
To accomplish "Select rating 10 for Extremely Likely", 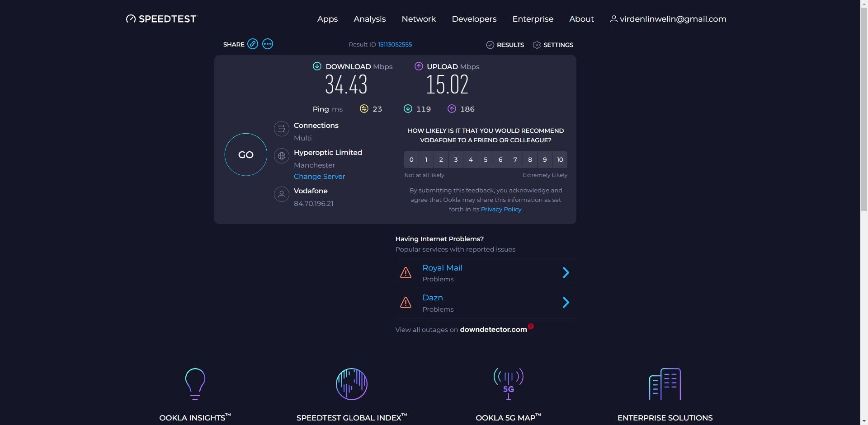I will click(x=559, y=159).
